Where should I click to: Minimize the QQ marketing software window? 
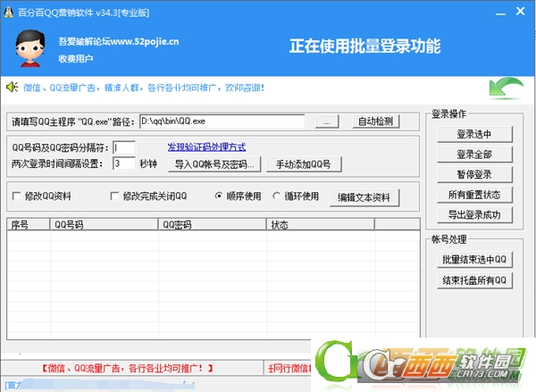point(500,13)
